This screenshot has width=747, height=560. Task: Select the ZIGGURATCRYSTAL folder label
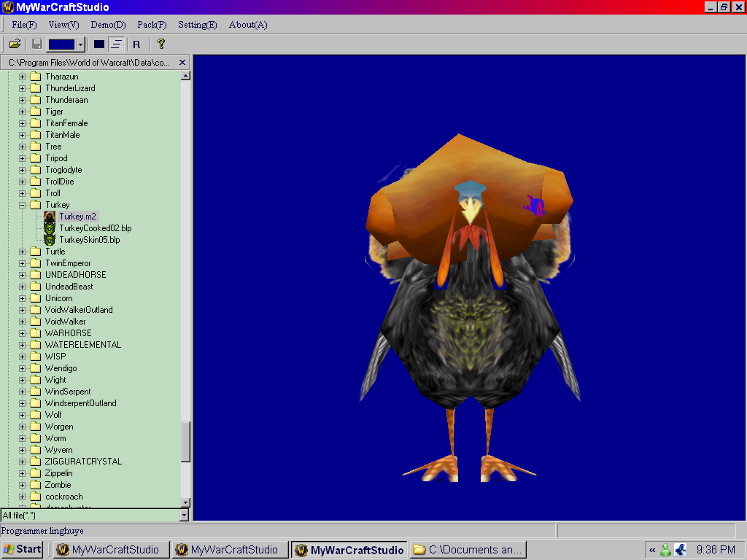(83, 462)
